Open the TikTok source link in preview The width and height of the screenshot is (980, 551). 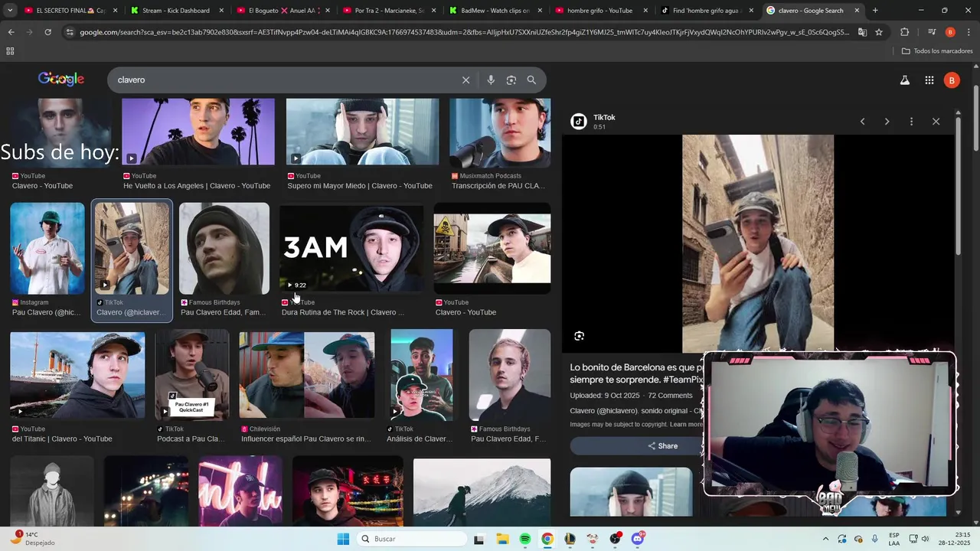[604, 118]
